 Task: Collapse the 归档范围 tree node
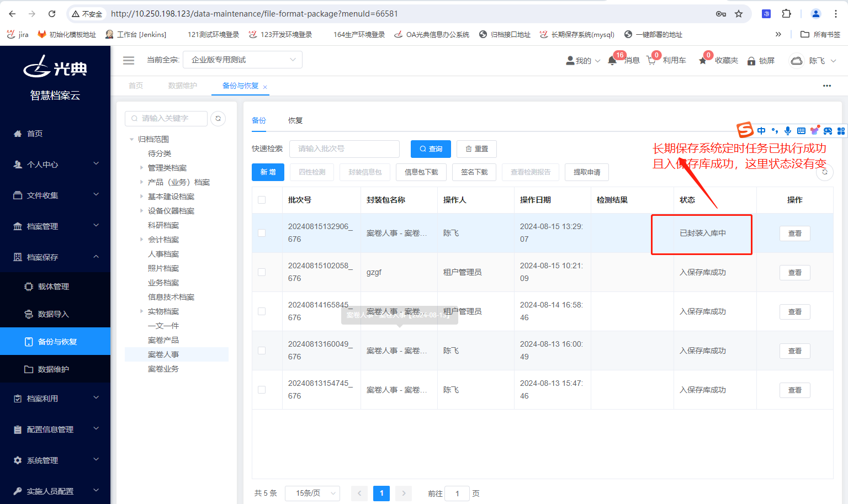point(131,140)
